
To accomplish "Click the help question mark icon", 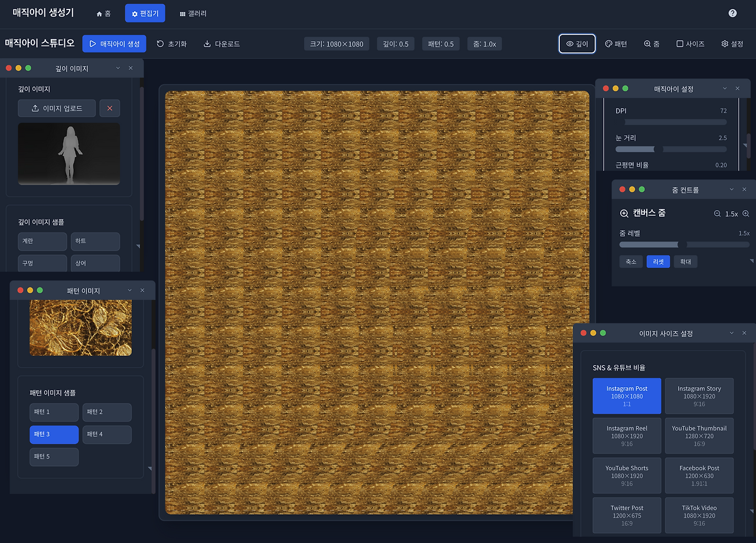I will [x=732, y=13].
